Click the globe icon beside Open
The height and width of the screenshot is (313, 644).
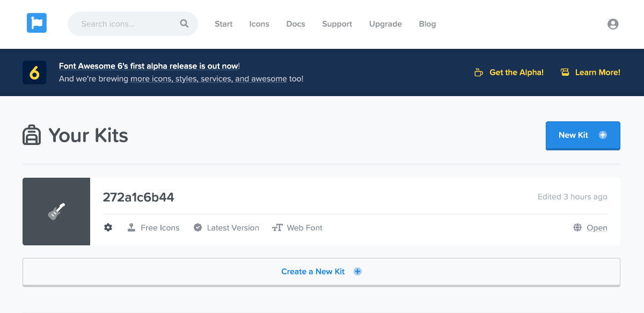(x=577, y=228)
